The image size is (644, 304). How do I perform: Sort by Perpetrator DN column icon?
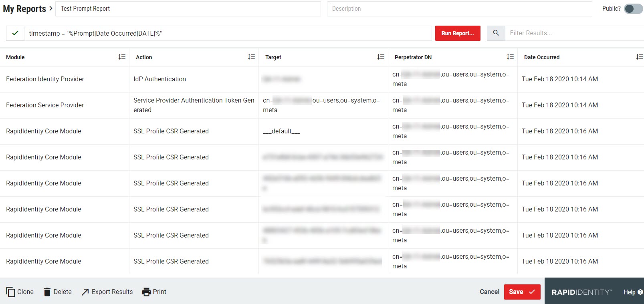510,57
